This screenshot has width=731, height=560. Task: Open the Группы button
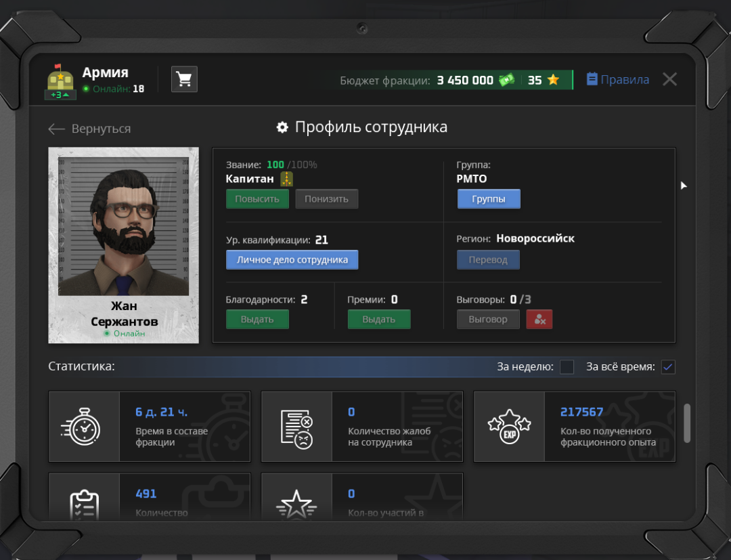[x=489, y=199]
